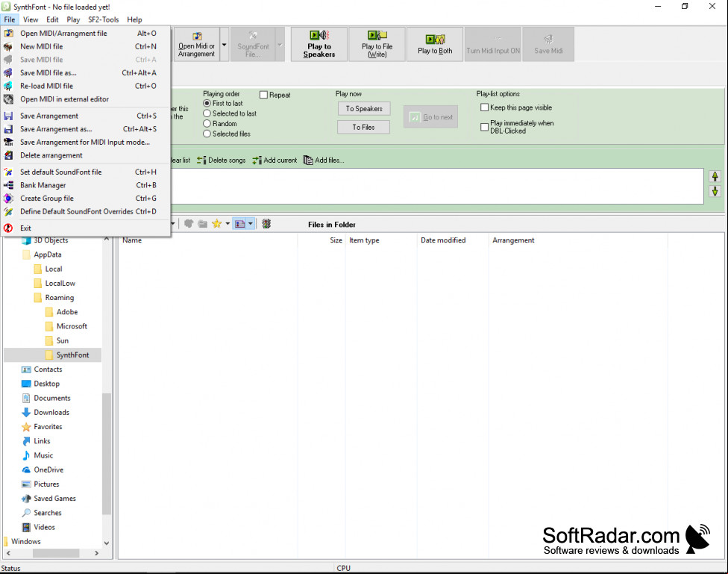This screenshot has width=728, height=574.
Task: Click Play to Speakers toolbar button
Action: click(x=319, y=44)
